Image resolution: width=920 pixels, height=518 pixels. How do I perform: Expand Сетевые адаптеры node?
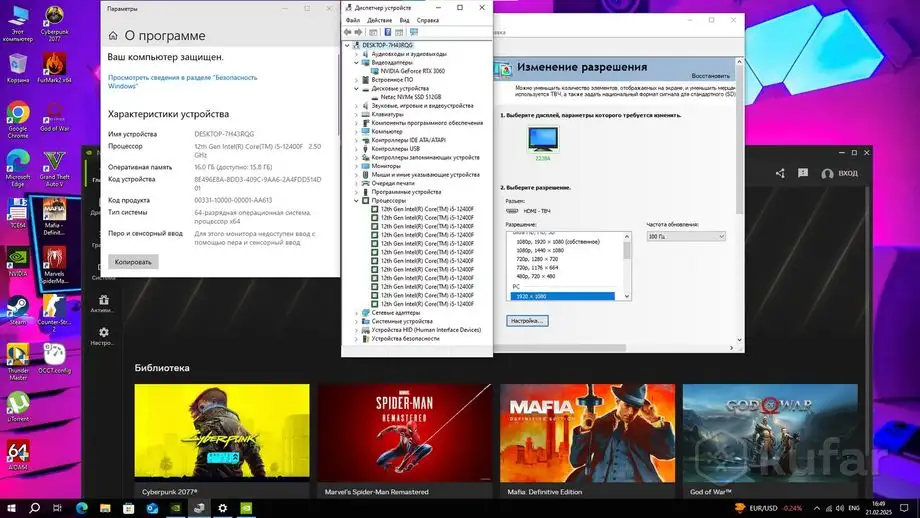click(356, 313)
